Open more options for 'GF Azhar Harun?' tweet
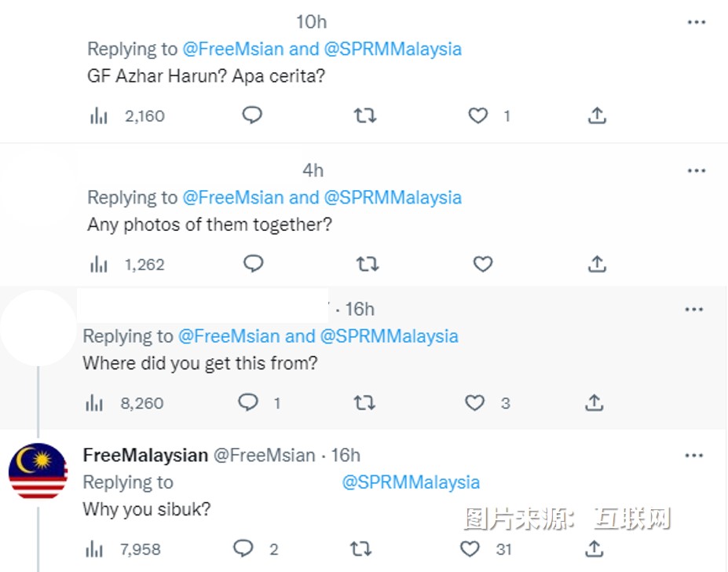The image size is (728, 572). [x=696, y=22]
